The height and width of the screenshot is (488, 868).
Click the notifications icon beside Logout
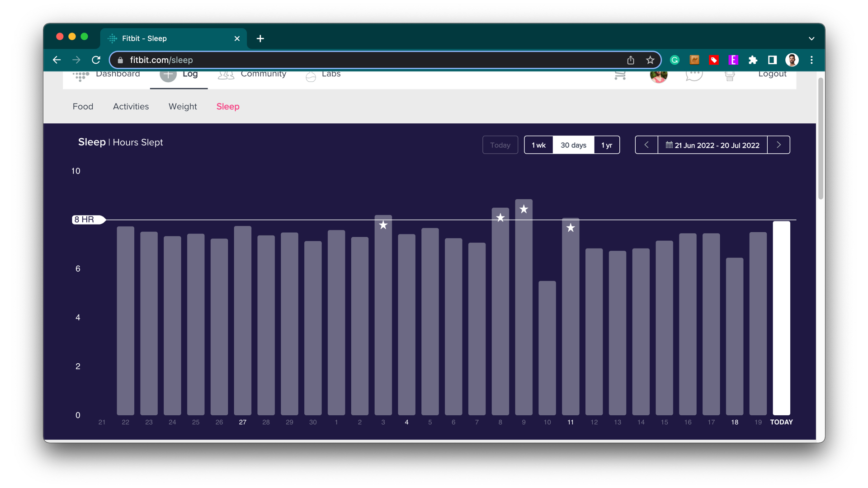(x=730, y=76)
